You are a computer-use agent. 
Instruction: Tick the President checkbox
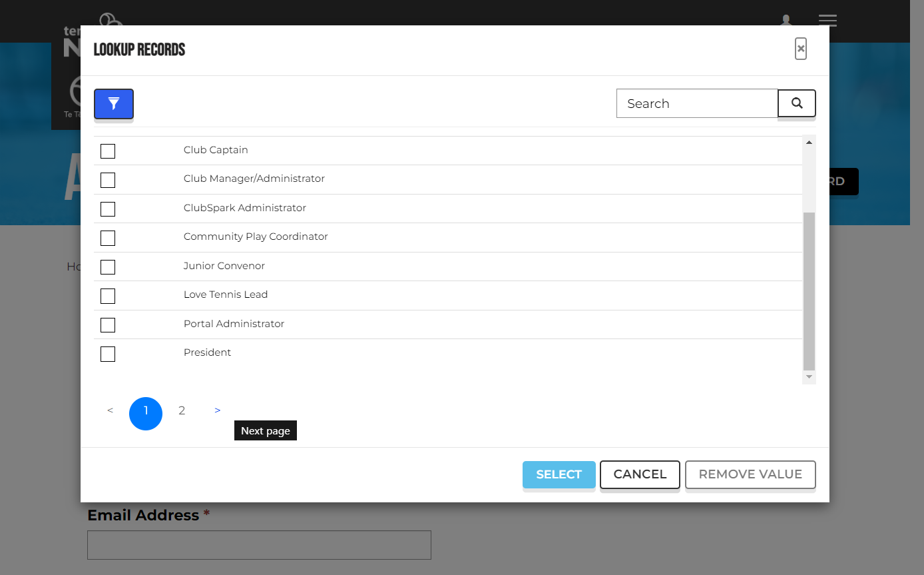point(108,354)
